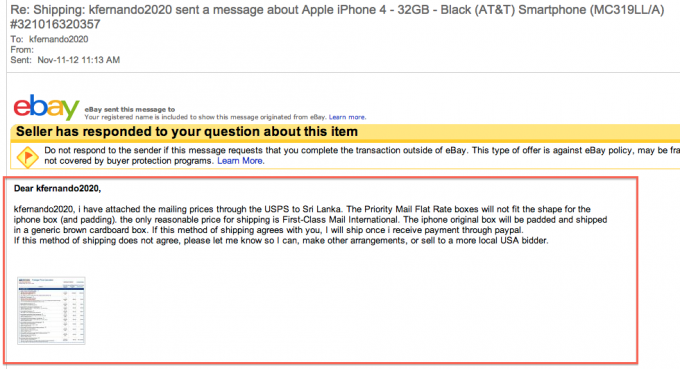
Task: Open the small Learn more link beside the registered name note
Action: pyautogui.click(x=347, y=117)
